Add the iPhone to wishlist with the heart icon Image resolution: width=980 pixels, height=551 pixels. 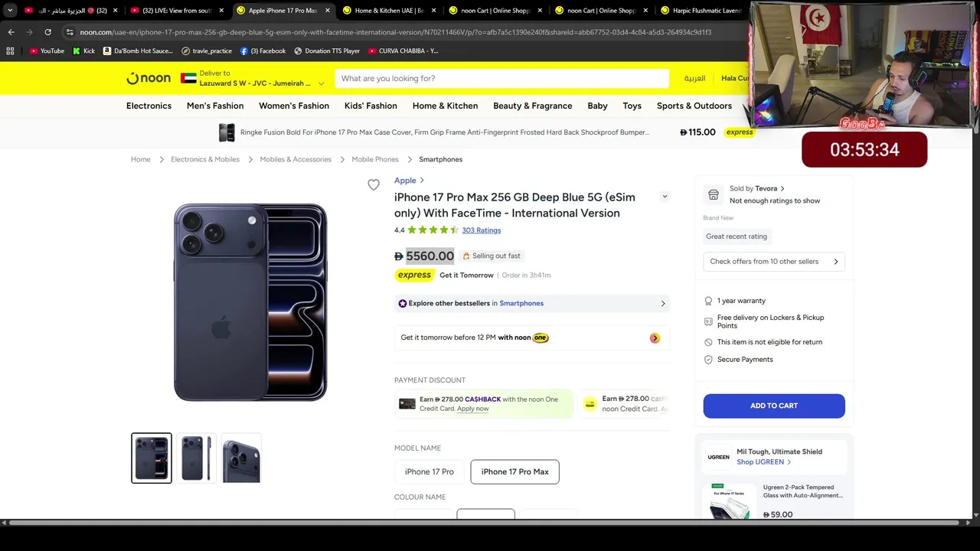pos(373,184)
